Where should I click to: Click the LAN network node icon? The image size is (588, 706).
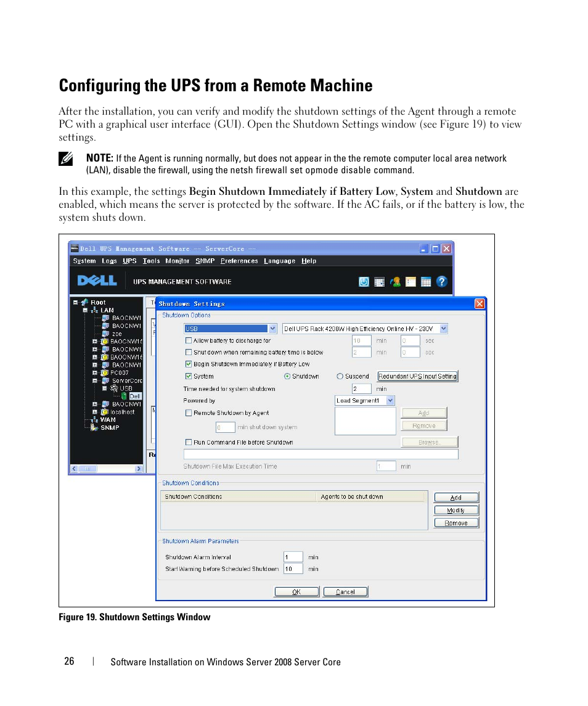pos(94,310)
